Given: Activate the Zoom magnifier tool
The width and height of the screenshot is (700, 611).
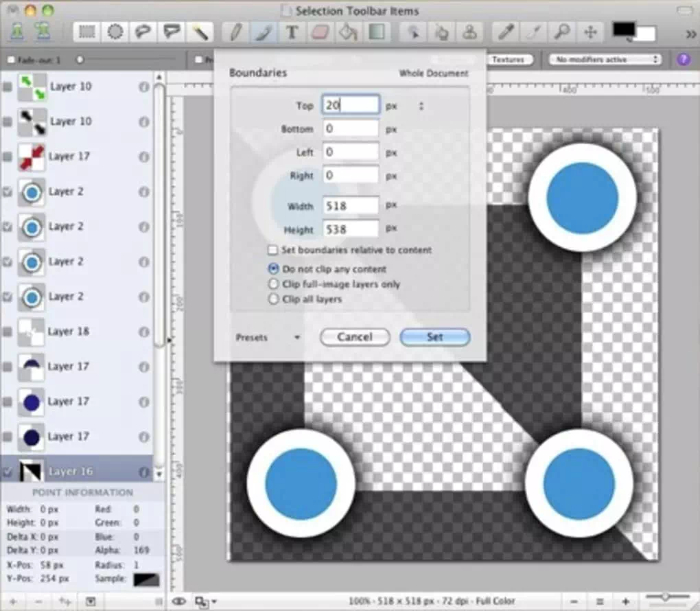Looking at the screenshot, I should point(561,32).
